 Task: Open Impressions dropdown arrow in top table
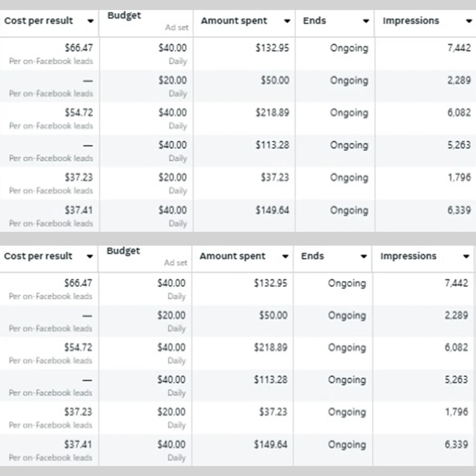pos(468,21)
